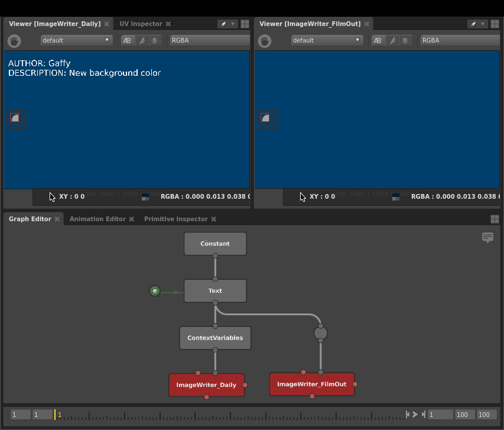Expand the RGBA channel selector in the Daily viewer

pos(210,40)
